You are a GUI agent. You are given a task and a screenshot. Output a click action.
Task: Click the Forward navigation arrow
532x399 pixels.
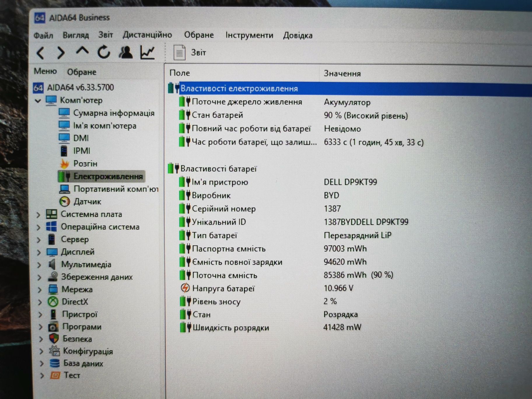[61, 53]
